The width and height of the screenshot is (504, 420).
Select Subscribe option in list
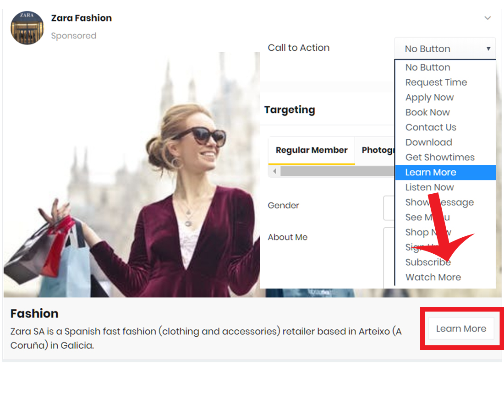tap(427, 262)
